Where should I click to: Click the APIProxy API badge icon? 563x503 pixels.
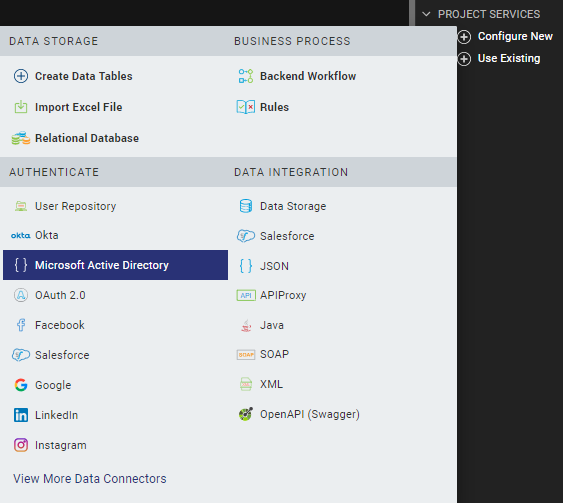click(246, 295)
